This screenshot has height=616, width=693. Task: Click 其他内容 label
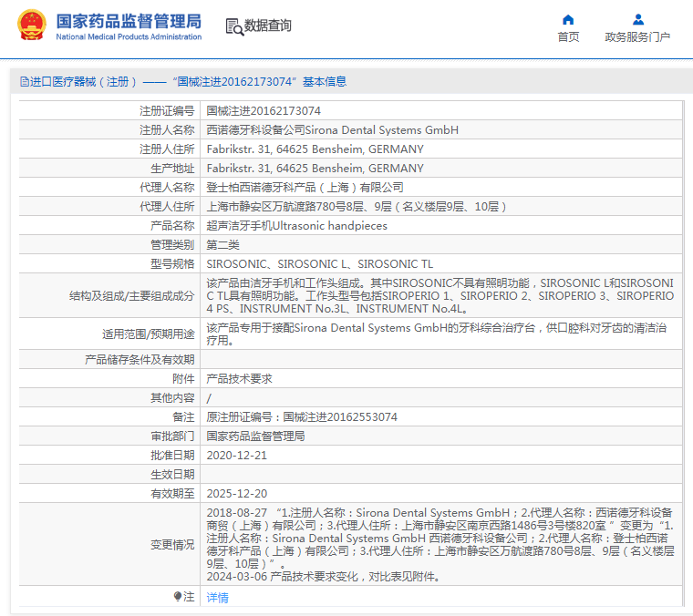point(172,398)
